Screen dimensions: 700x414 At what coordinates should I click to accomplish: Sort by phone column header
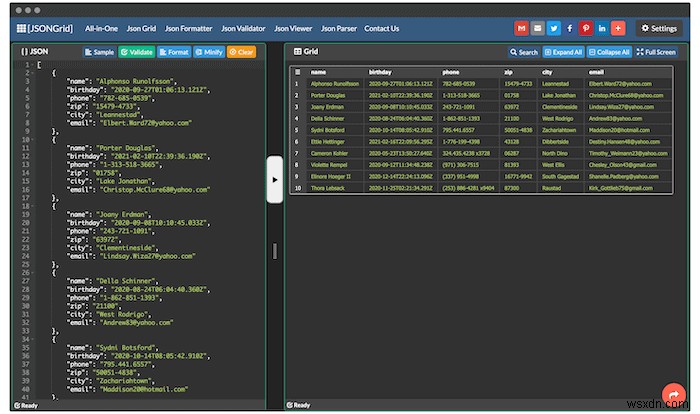point(450,72)
